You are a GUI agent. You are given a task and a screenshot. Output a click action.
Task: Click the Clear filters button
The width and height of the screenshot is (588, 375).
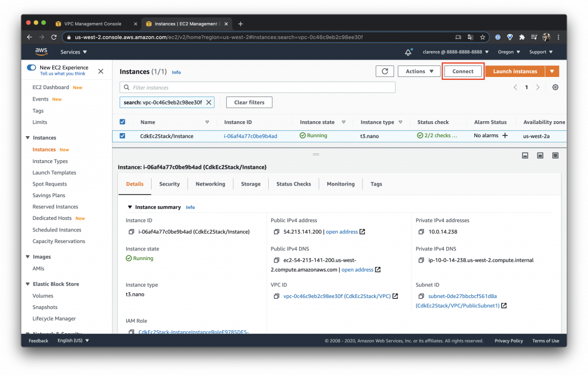[249, 102]
